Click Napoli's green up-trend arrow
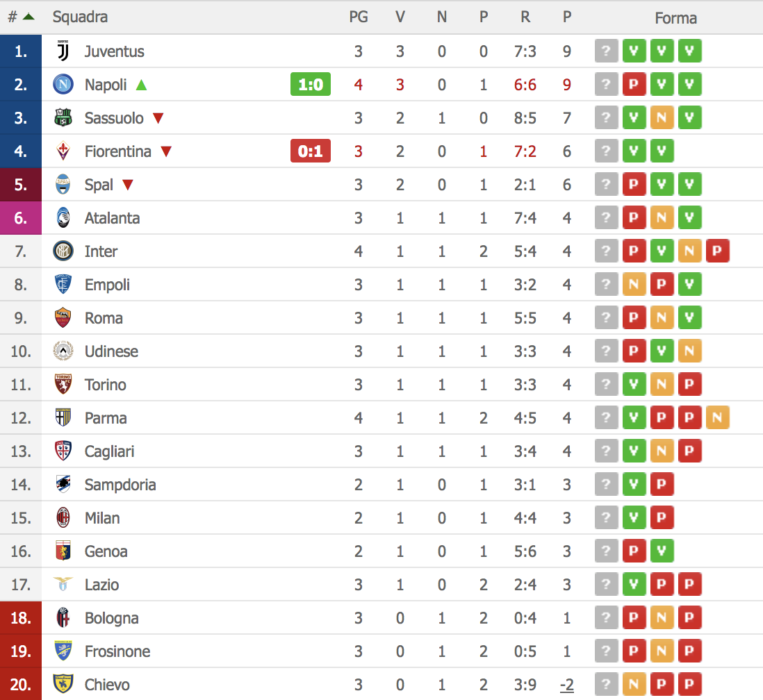 [x=141, y=85]
